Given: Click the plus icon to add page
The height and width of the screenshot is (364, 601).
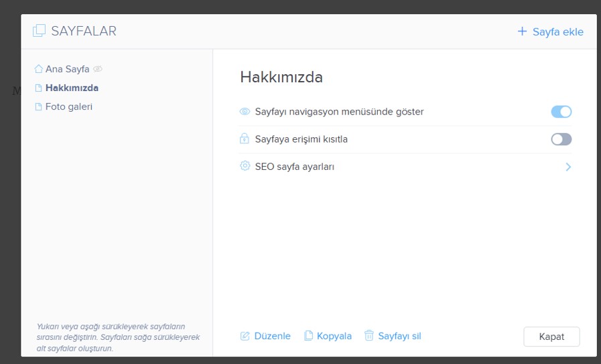Looking at the screenshot, I should click(x=522, y=31).
